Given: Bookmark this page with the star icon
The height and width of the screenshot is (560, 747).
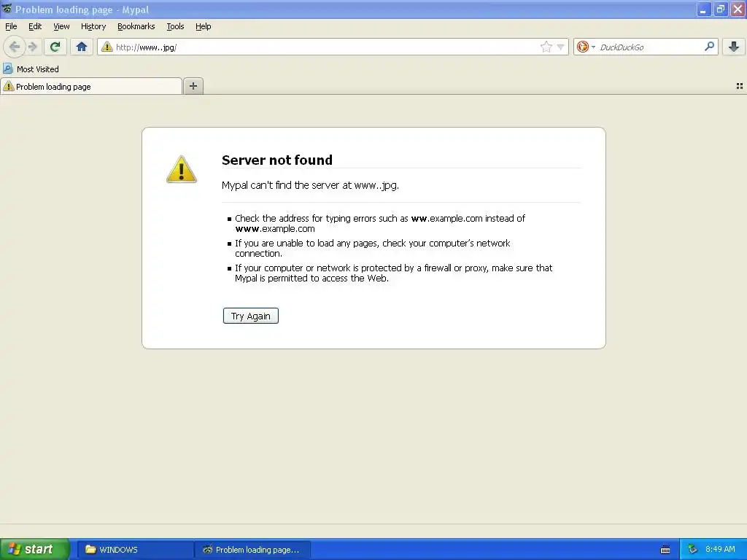Looking at the screenshot, I should click(546, 47).
